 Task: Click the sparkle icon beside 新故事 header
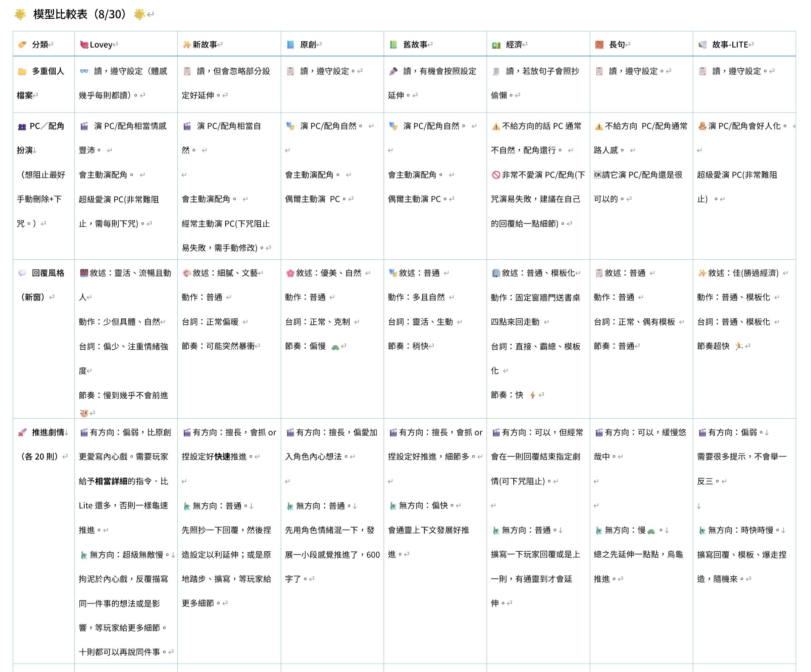pos(186,45)
